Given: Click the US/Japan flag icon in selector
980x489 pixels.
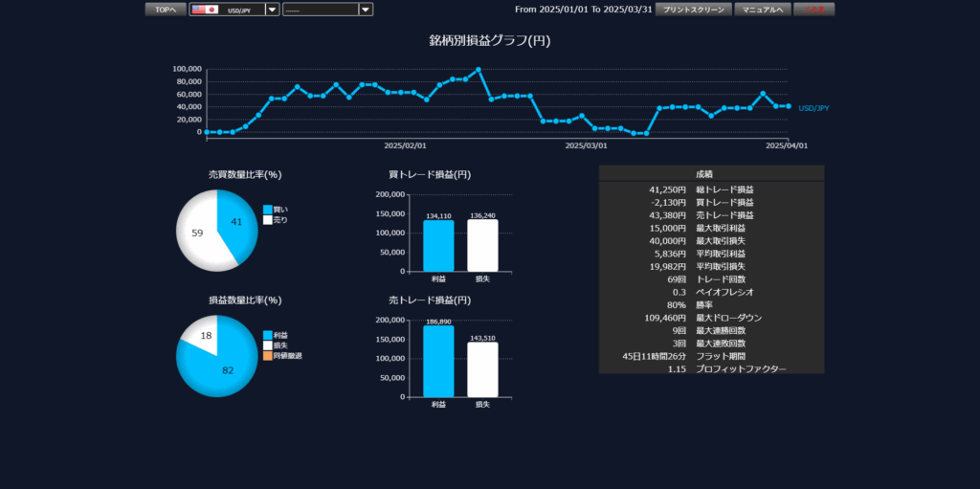Looking at the screenshot, I should pyautogui.click(x=204, y=10).
